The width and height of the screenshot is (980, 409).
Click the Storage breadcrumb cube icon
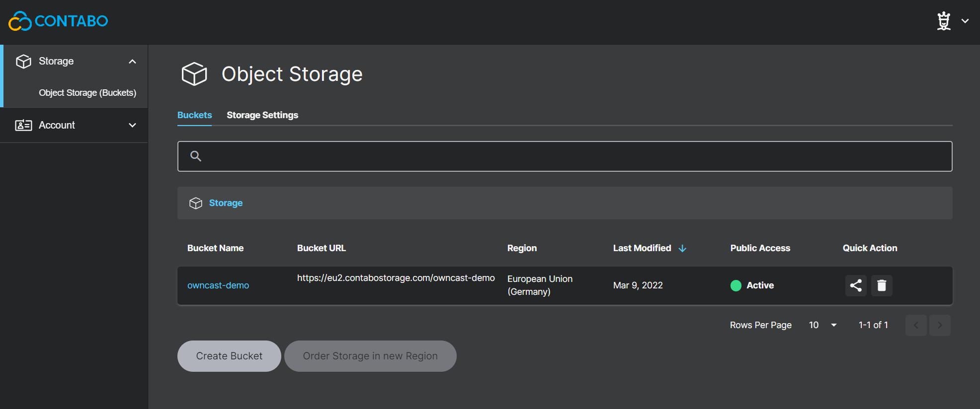196,203
